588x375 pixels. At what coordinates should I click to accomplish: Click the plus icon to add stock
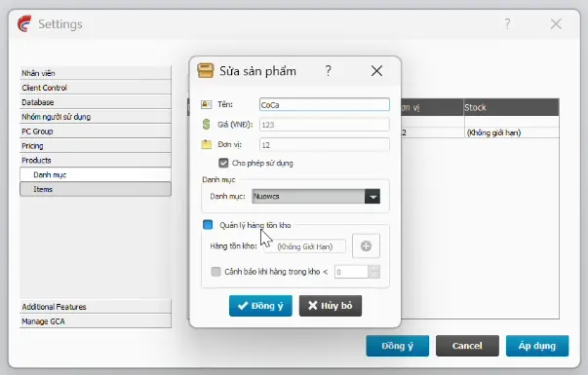pos(366,246)
